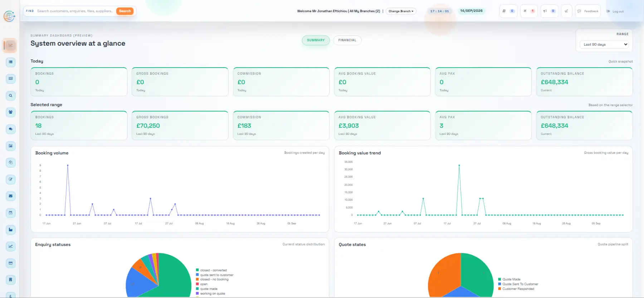This screenshot has height=298, width=644.
Task: Toggle 'quote sent to customer' legend swatch
Action: coord(197,275)
